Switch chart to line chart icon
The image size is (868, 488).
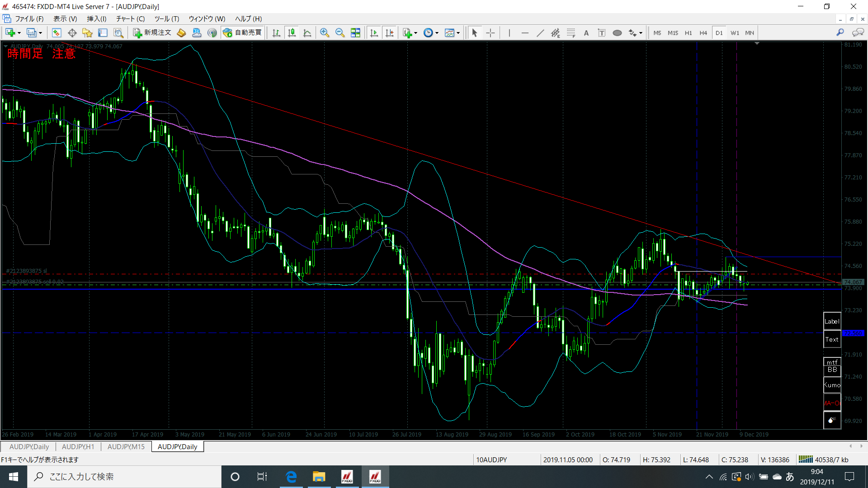tap(307, 33)
